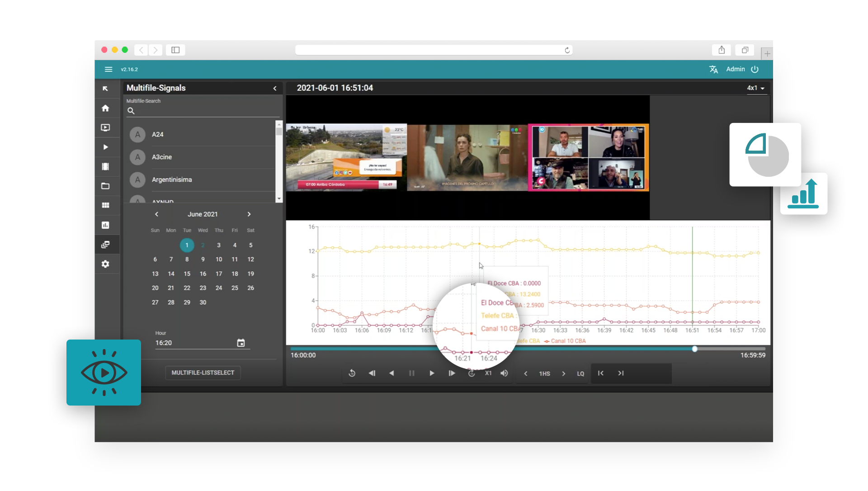Click the playback progress slider handle
This screenshot has height=491, width=868.
(x=695, y=349)
